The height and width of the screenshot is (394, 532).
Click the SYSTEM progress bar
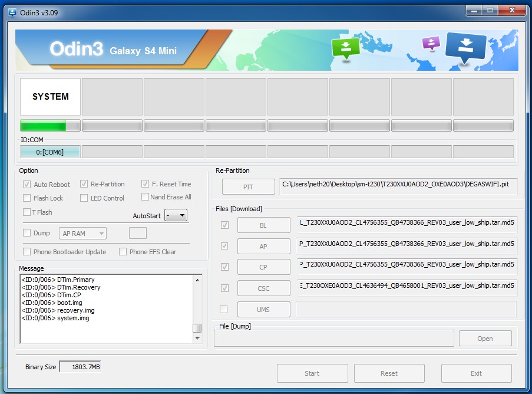(x=50, y=125)
